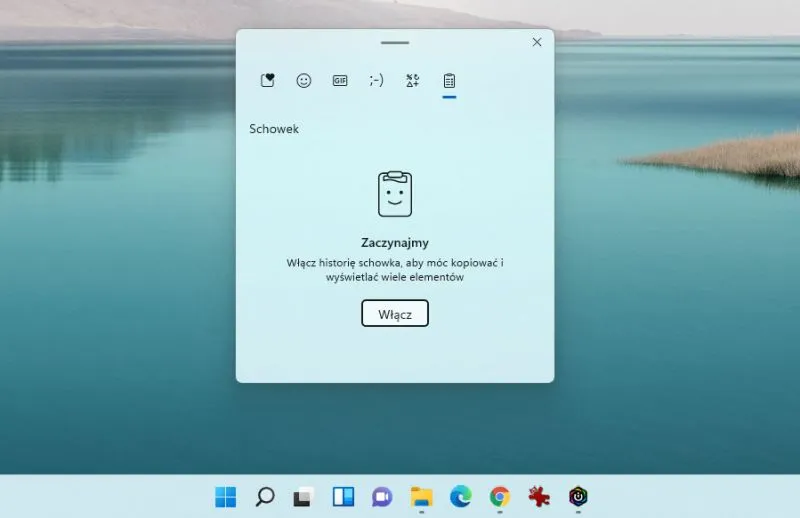The height and width of the screenshot is (518, 800).
Task: Open Task View on taskbar
Action: pyautogui.click(x=304, y=497)
